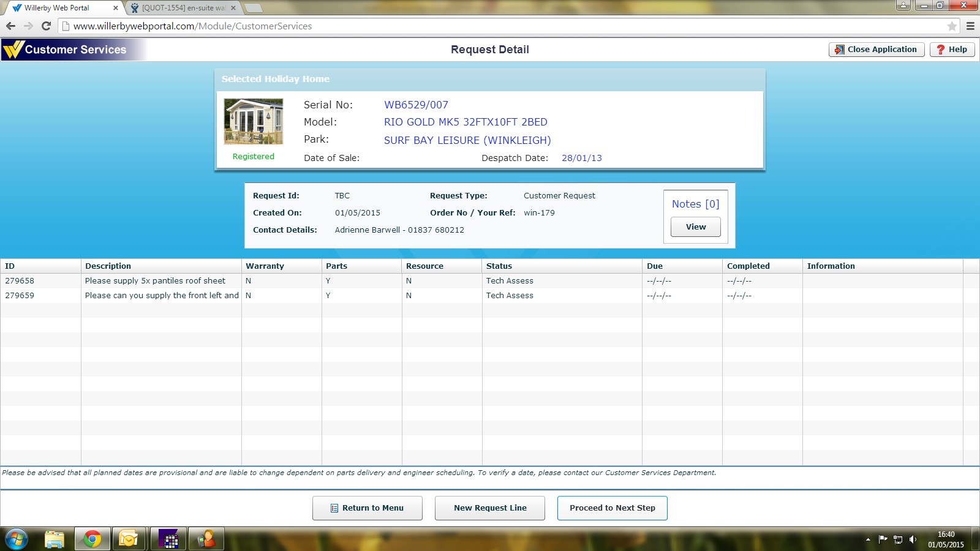980x551 pixels.
Task: Click the volume speaker icon in tray
Action: pyautogui.click(x=913, y=539)
